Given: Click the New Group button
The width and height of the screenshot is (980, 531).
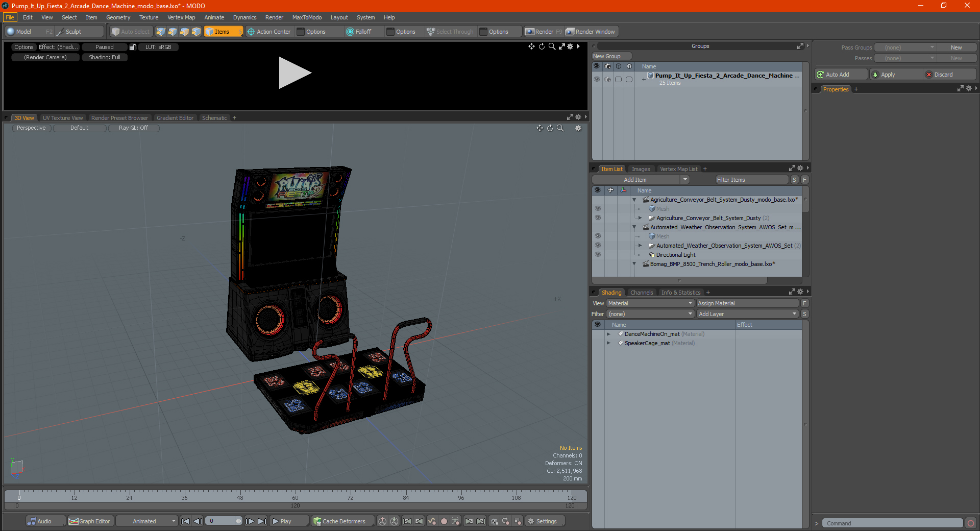Looking at the screenshot, I should coord(611,56).
